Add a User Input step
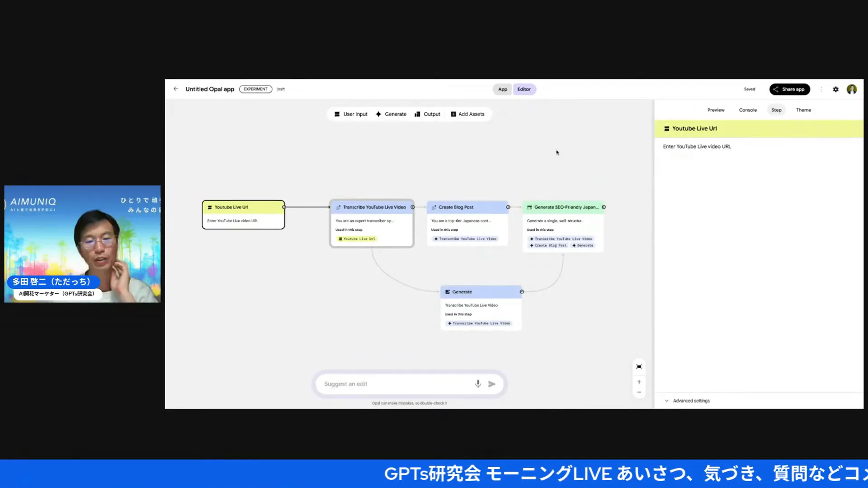 click(351, 114)
